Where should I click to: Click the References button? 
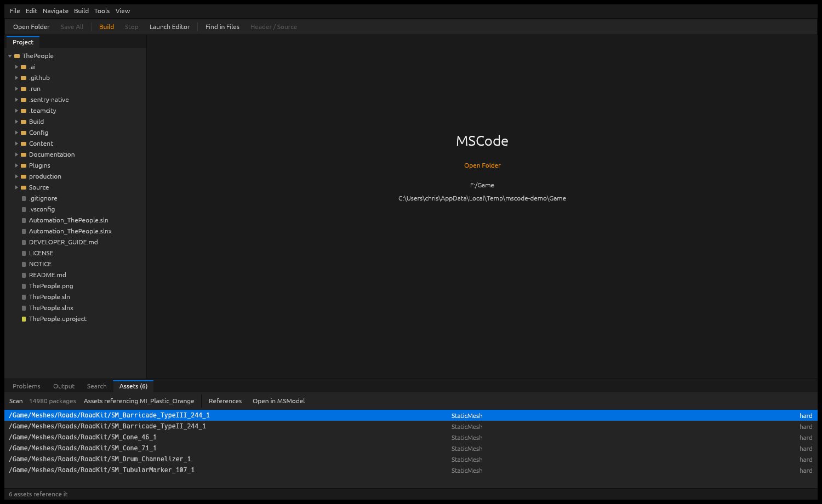225,401
